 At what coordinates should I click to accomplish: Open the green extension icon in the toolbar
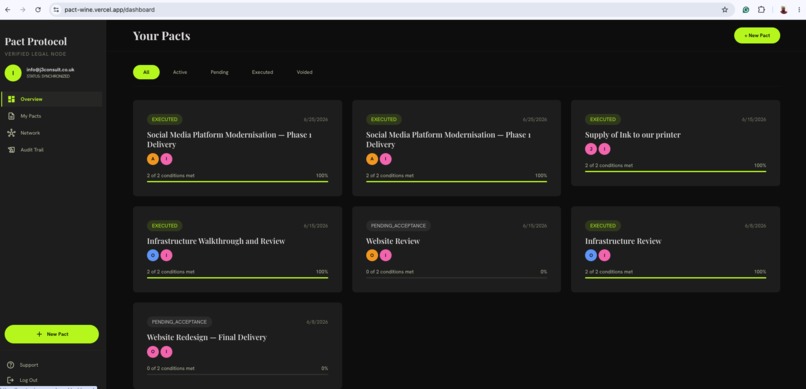pos(746,10)
